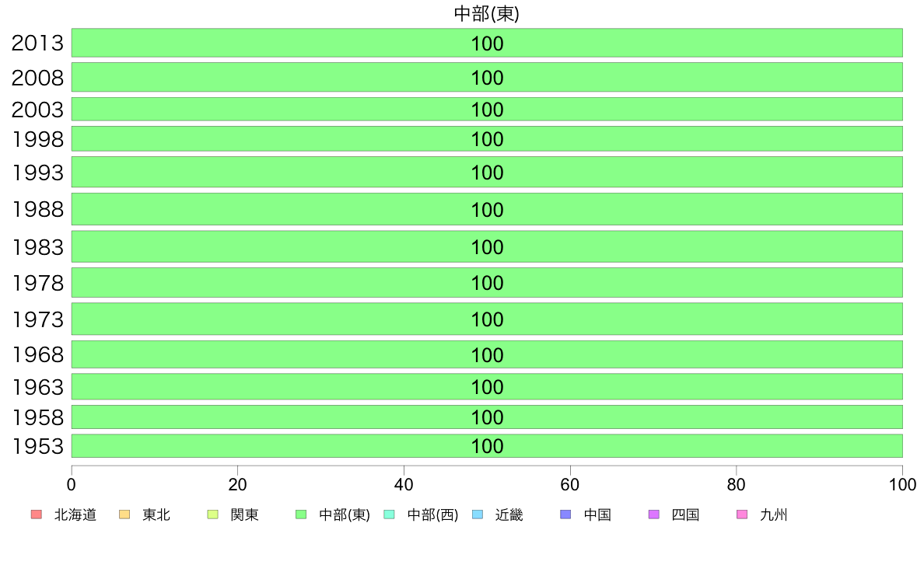
Task: Select the 2013 bar
Action: (487, 43)
